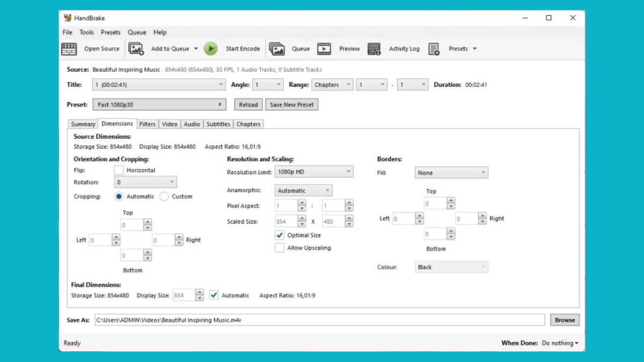Select the Custom cropping radio button
The height and width of the screenshot is (362, 644).
coord(164,196)
